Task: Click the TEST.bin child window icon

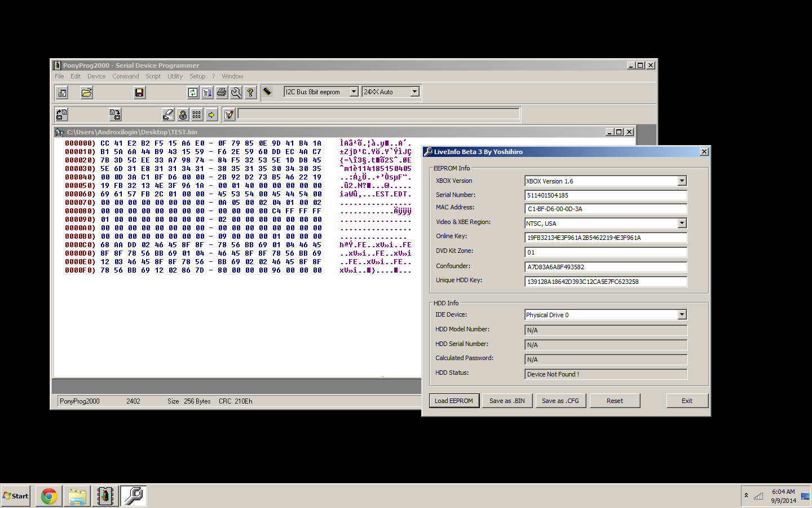Action: pyautogui.click(x=59, y=132)
